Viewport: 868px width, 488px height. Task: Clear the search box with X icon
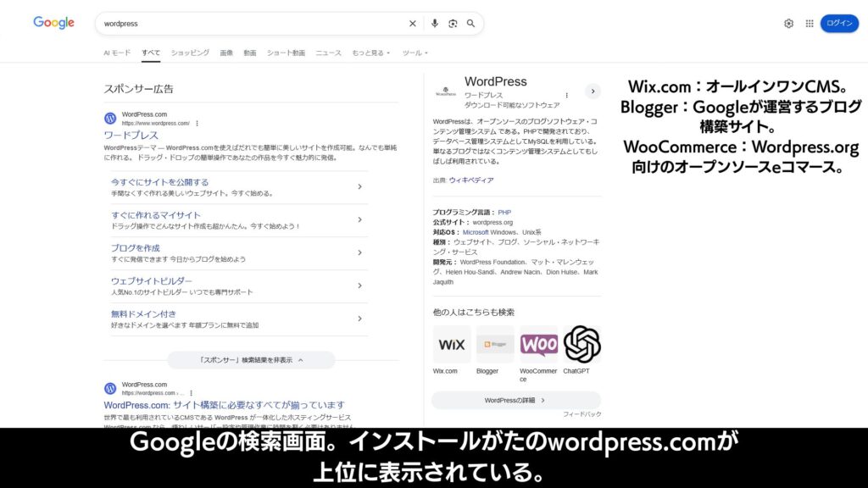click(x=413, y=24)
